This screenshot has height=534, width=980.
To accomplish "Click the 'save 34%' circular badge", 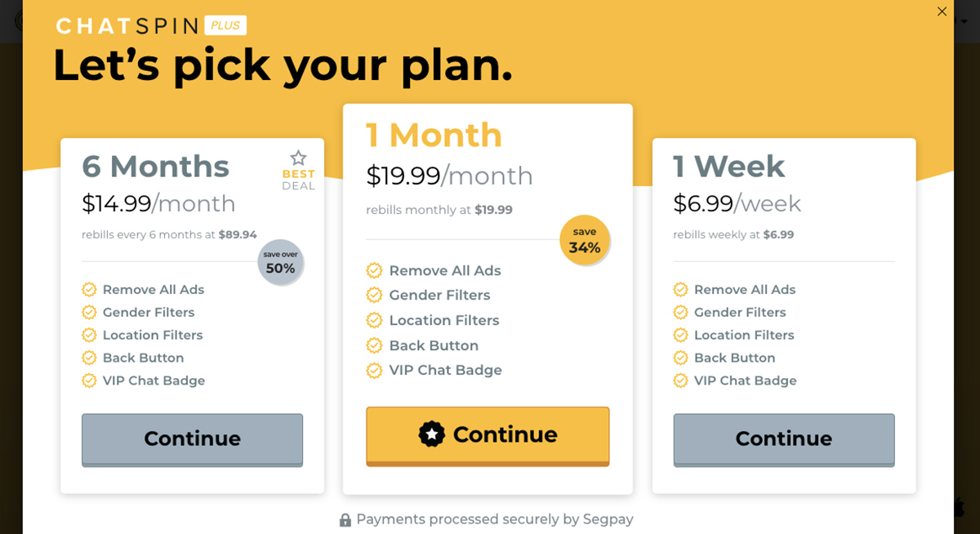I will point(585,240).
